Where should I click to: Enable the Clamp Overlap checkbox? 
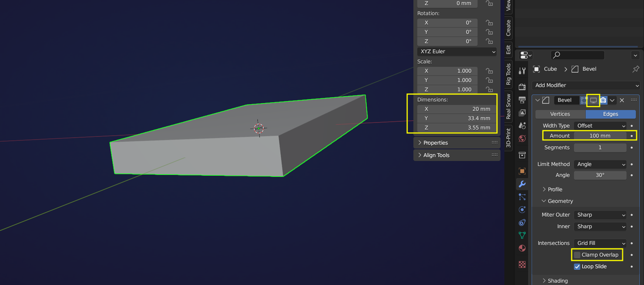tap(577, 255)
